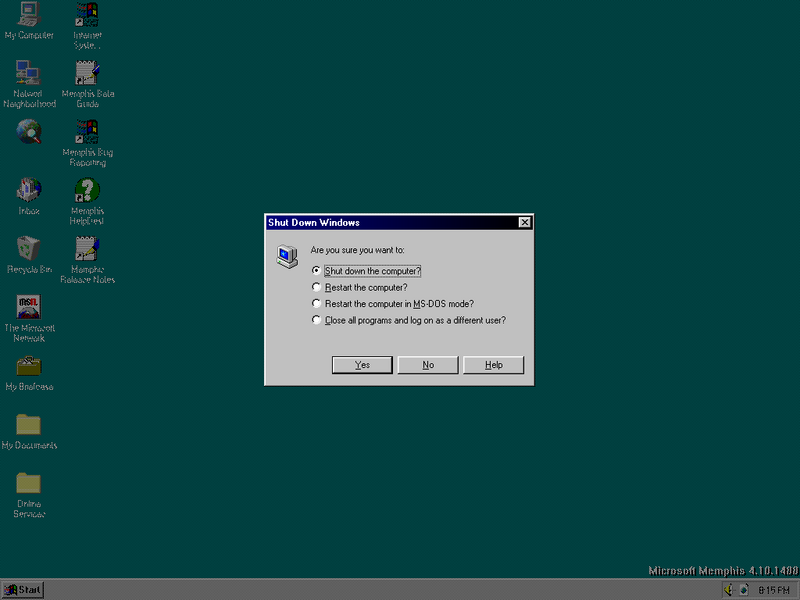Confirm shutdown with the Yes button
The image size is (800, 600).
click(x=362, y=365)
